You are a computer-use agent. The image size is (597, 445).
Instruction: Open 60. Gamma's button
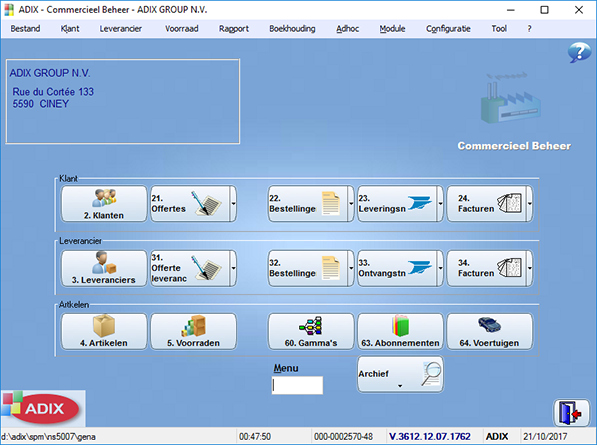pos(311,332)
